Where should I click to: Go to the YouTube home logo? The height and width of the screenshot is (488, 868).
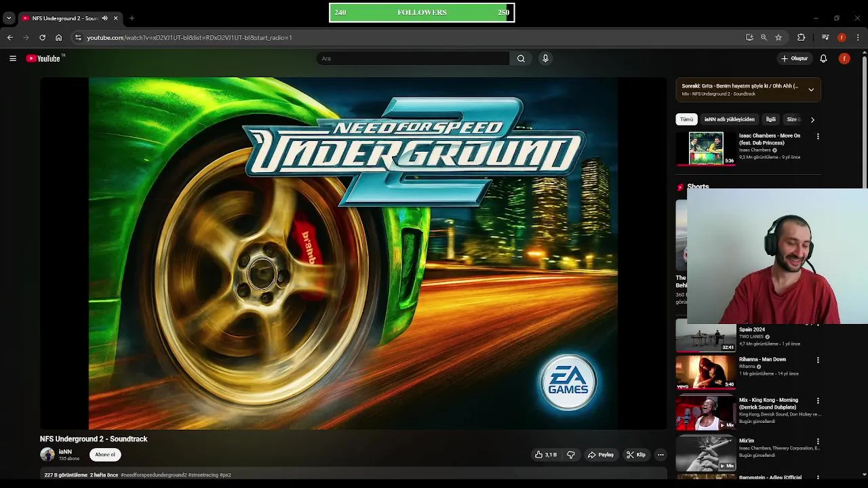(x=43, y=58)
